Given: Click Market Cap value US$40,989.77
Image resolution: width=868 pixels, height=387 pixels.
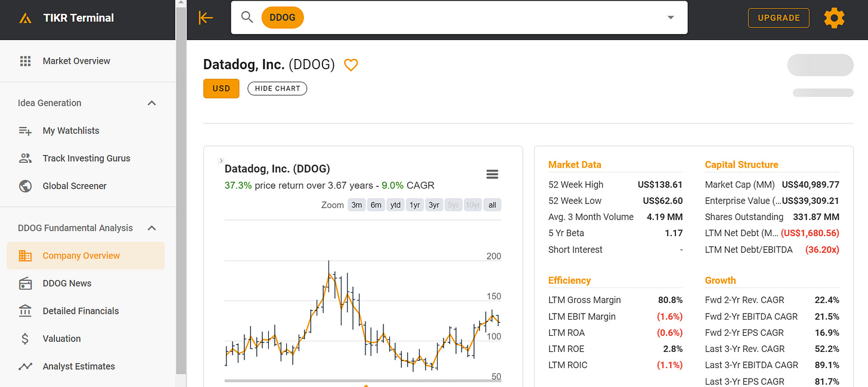Looking at the screenshot, I should (811, 185).
